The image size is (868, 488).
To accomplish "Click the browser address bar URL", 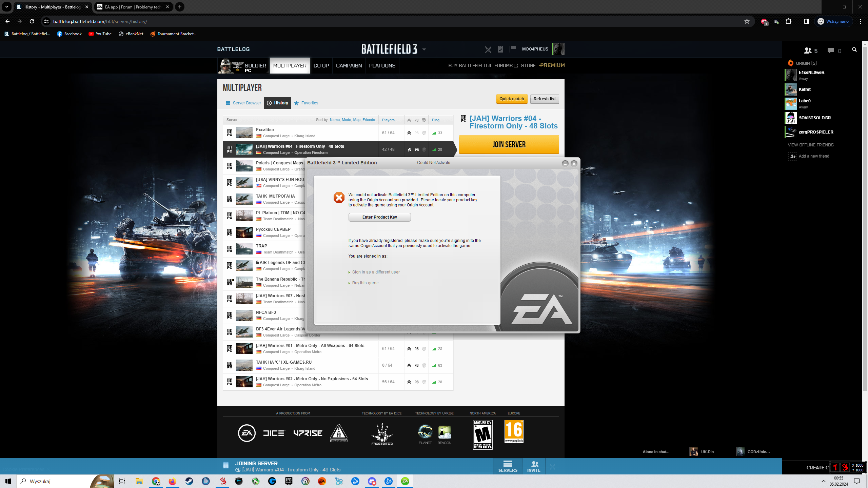I will pos(100,21).
